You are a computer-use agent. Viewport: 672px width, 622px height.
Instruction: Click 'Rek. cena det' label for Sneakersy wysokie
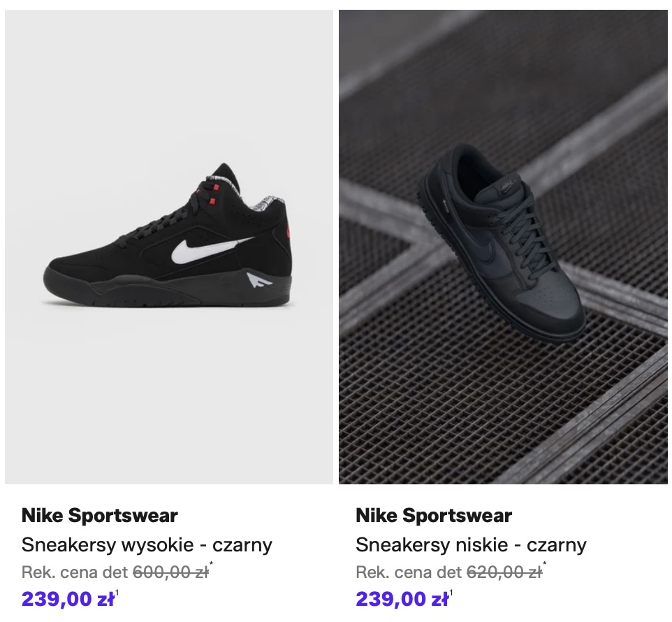click(x=75, y=572)
